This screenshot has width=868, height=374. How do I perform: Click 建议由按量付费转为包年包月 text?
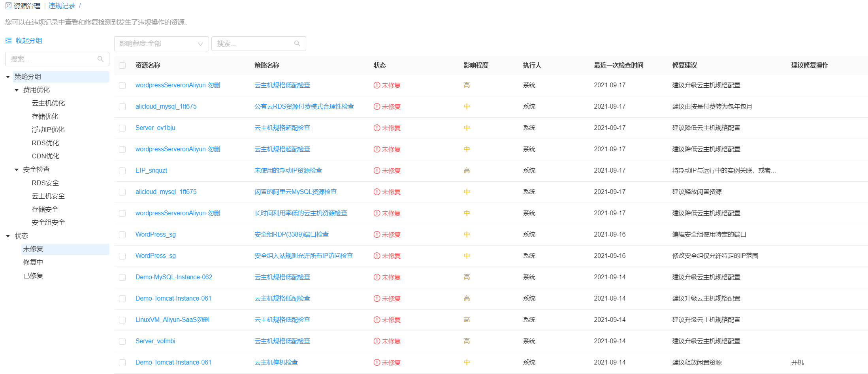pos(712,107)
